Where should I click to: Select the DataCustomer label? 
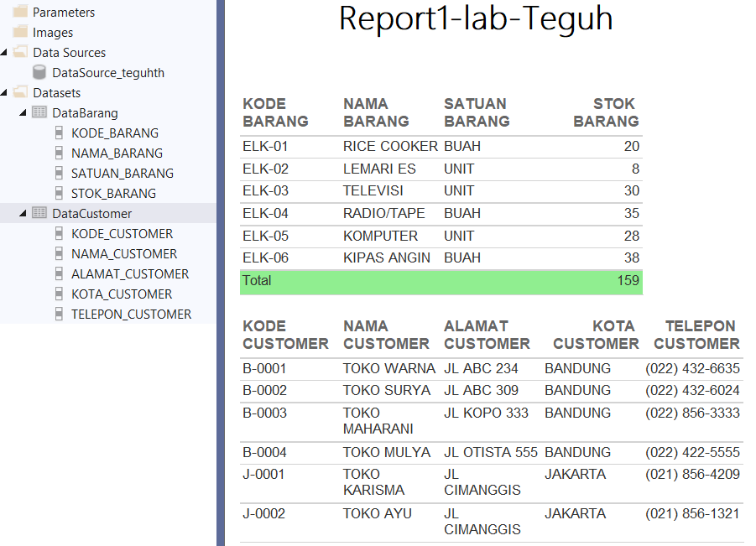(92, 214)
